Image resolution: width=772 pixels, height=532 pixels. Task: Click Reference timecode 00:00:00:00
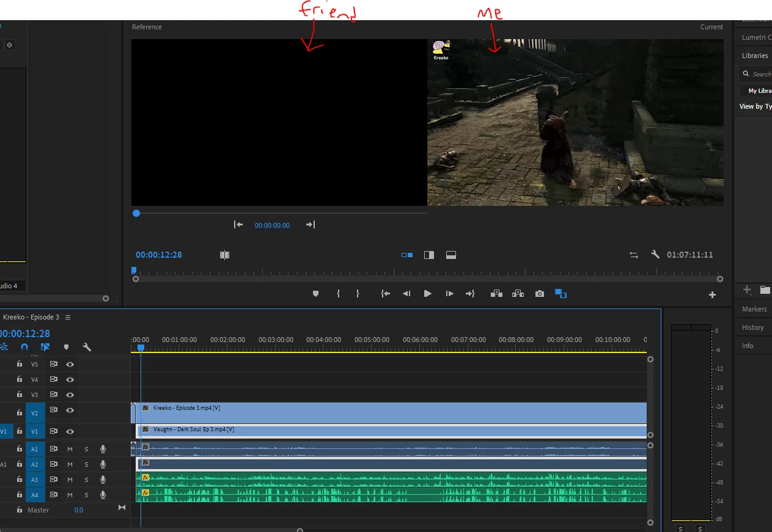[272, 225]
